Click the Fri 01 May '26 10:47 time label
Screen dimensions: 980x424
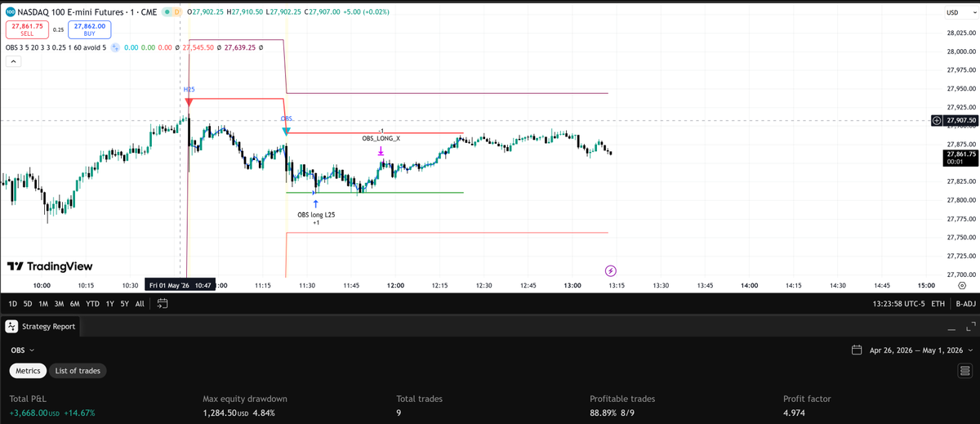click(x=180, y=285)
